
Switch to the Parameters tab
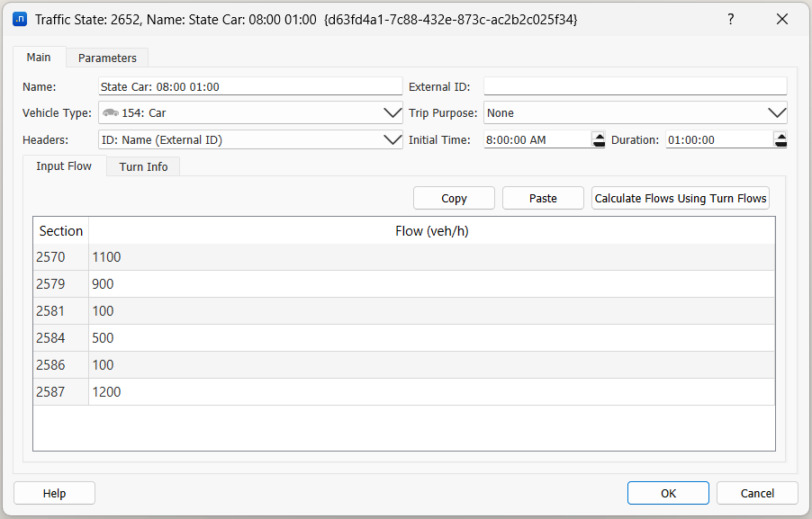click(107, 58)
